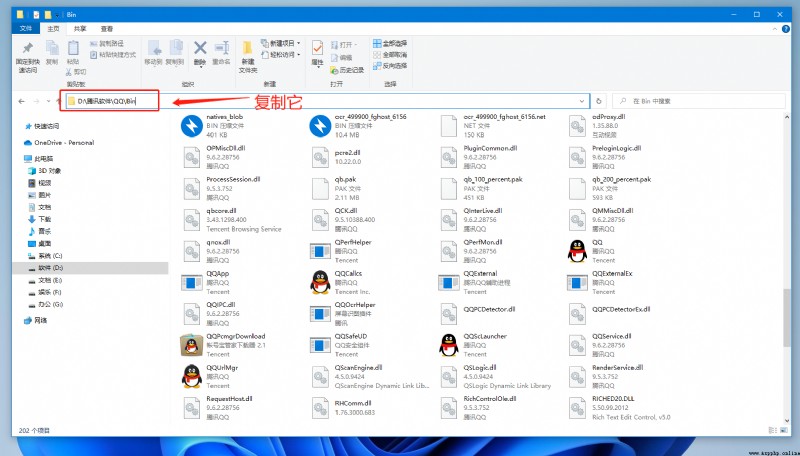800x456 pixels.
Task: Click the back navigation arrow
Action: [21, 101]
